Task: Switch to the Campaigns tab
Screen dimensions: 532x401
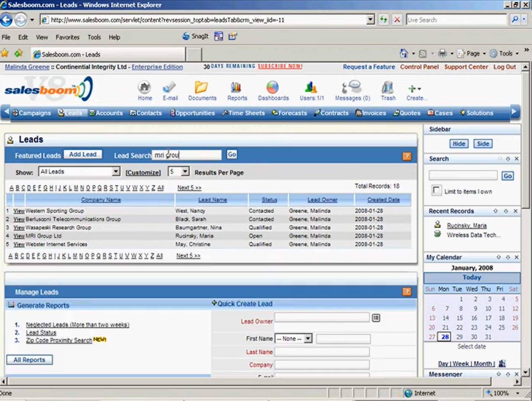Action: pyautogui.click(x=32, y=113)
